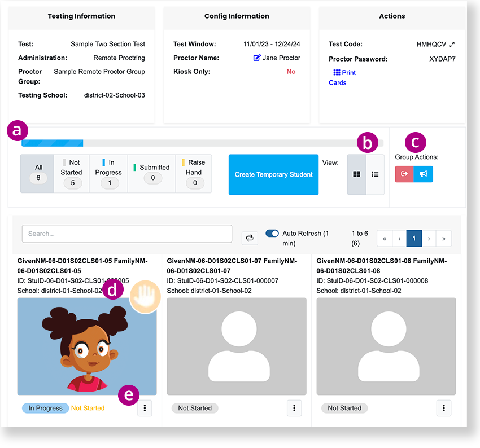Switch to grid card view

pyautogui.click(x=356, y=174)
